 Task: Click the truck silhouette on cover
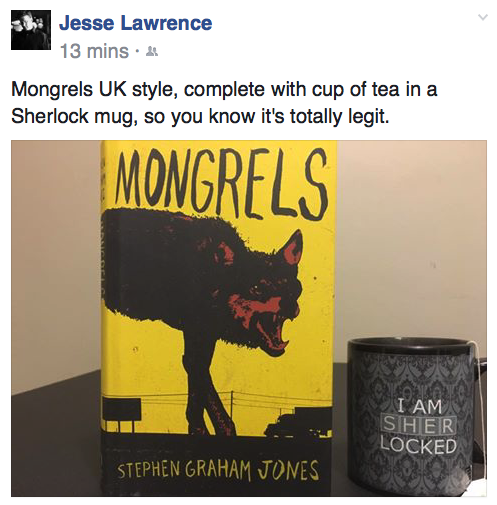(298, 422)
